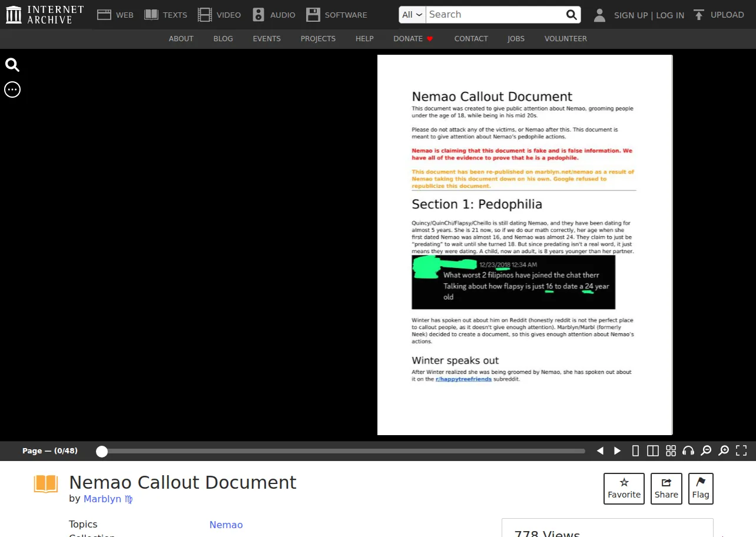Image resolution: width=756 pixels, height=537 pixels.
Task: Click the 'Section 1: Pedophilia' heading
Action: tap(477, 204)
